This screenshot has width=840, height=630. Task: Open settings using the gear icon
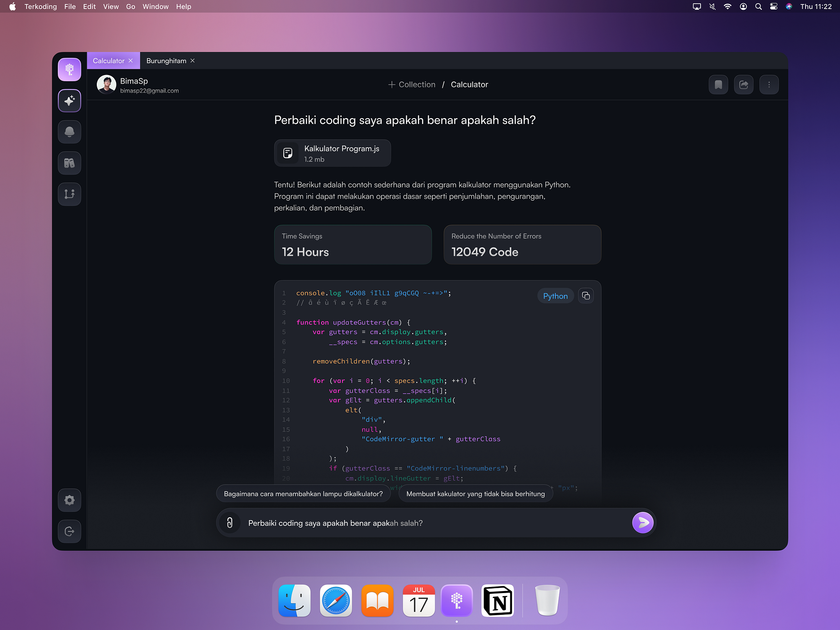[x=69, y=500]
